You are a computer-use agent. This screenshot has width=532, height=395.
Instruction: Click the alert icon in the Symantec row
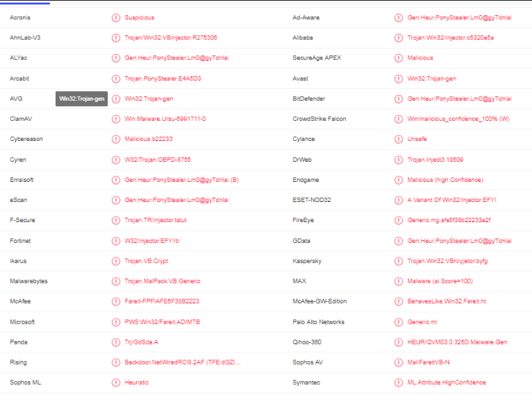point(399,383)
